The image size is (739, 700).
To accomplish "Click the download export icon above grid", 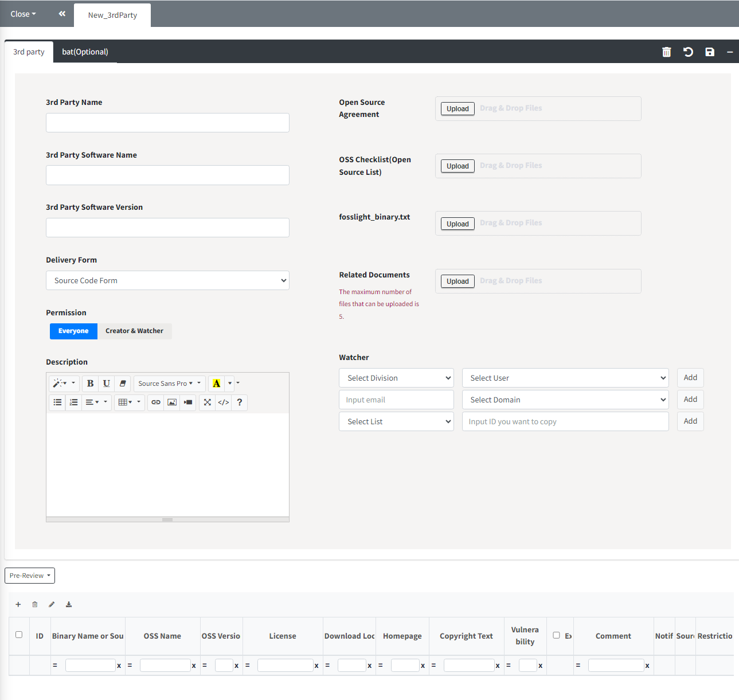I will pyautogui.click(x=69, y=604).
